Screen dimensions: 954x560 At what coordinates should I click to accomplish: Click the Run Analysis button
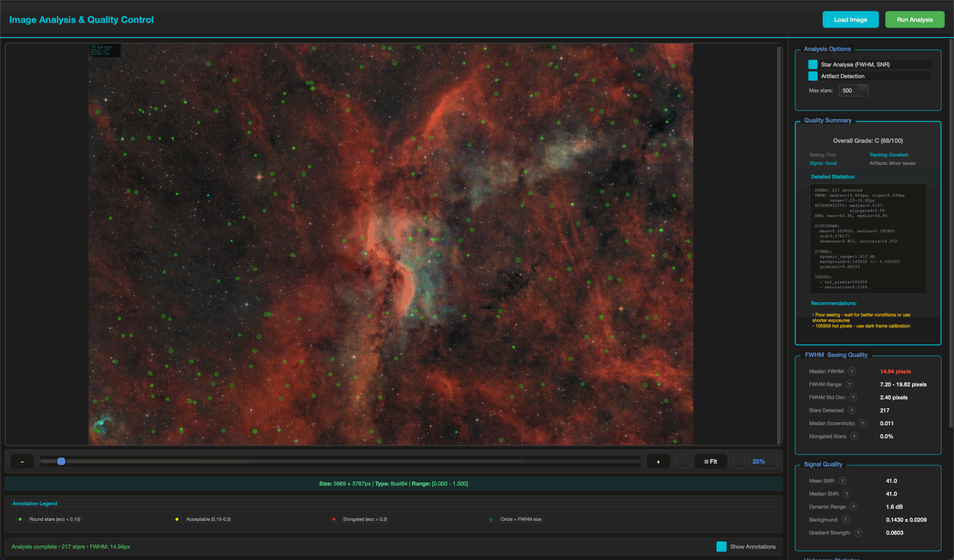914,19
